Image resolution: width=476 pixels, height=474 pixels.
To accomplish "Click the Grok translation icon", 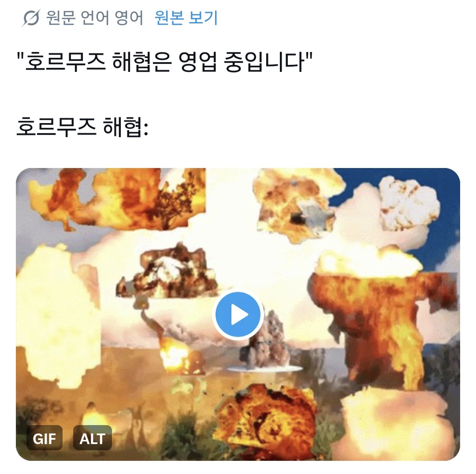I will [x=31, y=18].
